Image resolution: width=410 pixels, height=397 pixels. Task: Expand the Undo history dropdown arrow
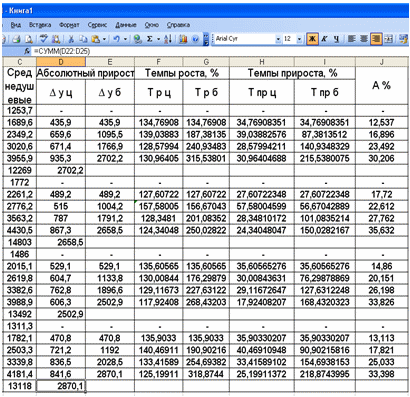(125, 39)
